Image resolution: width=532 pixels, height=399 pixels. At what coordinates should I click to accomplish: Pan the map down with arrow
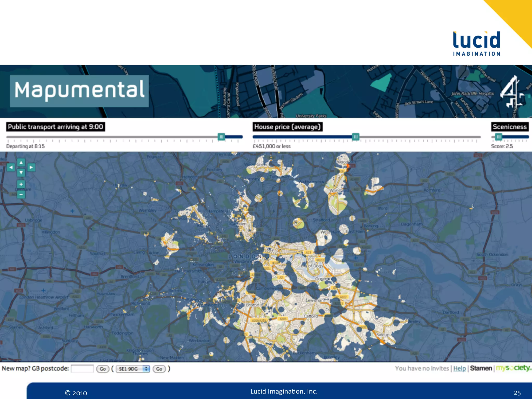(21, 172)
